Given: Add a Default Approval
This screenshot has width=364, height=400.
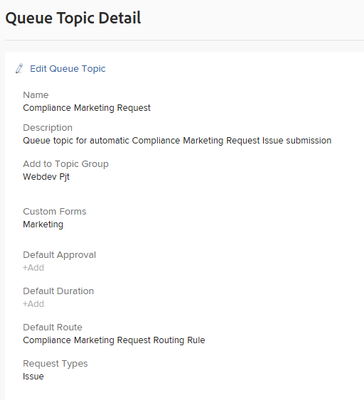Looking at the screenshot, I should point(33,268).
